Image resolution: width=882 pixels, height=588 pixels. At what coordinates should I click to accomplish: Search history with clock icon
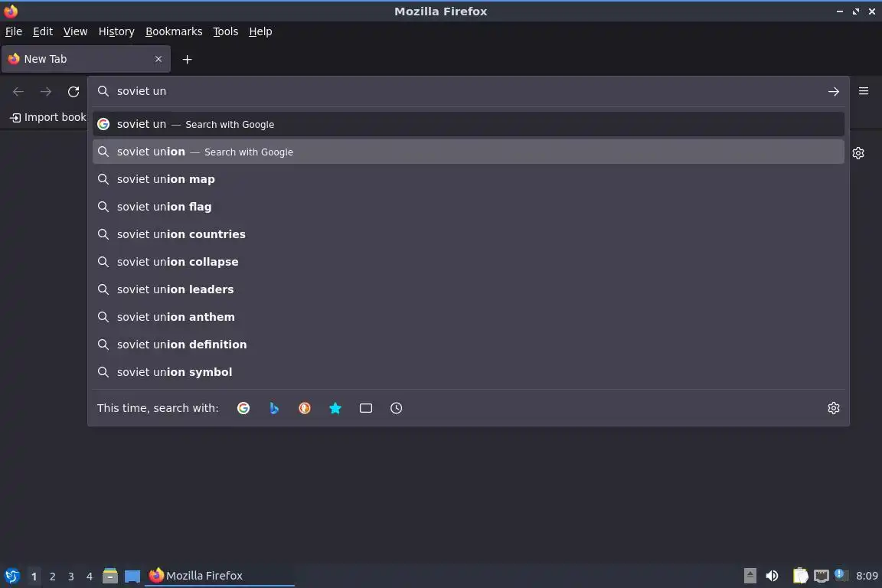tap(396, 408)
